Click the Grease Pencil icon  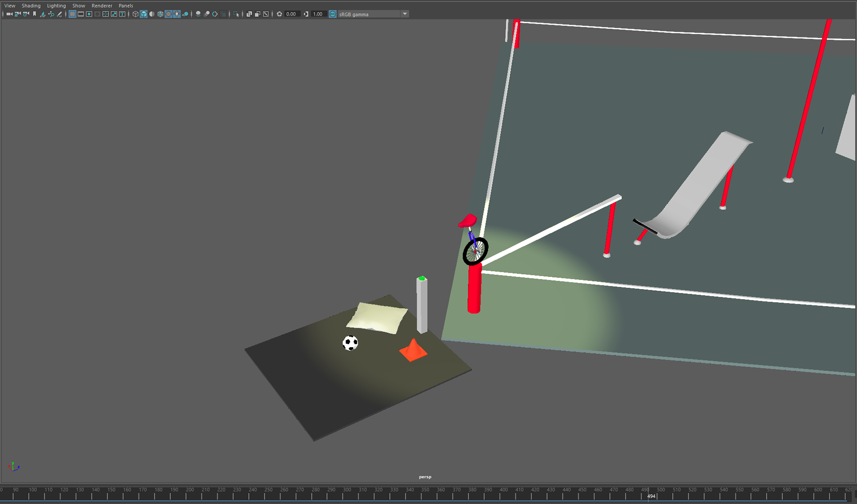(59, 14)
